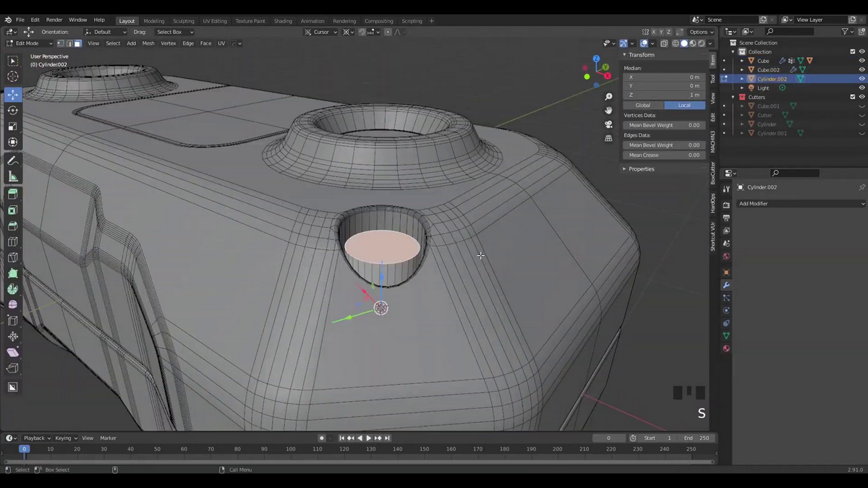This screenshot has height=488, width=868.
Task: Choose the Knife tool
Action: [x=12, y=257]
